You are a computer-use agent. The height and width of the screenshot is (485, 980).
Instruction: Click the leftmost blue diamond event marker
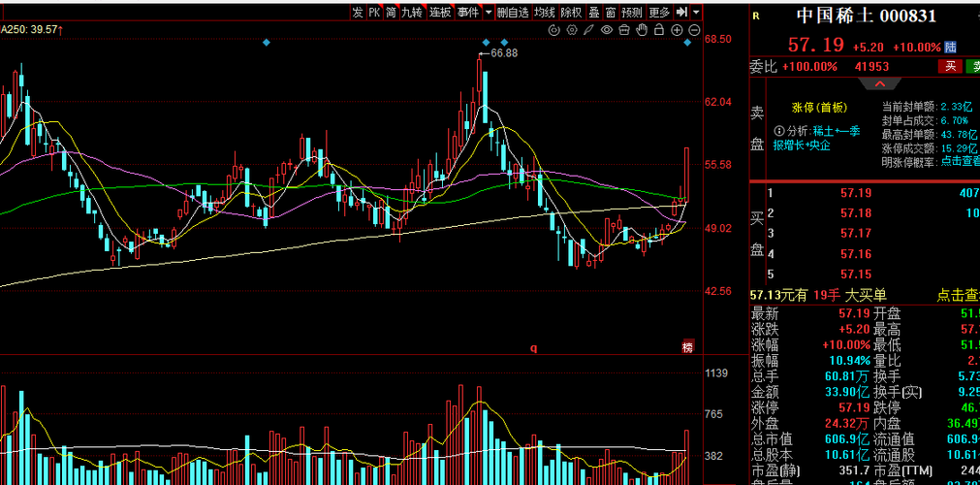click(x=267, y=42)
